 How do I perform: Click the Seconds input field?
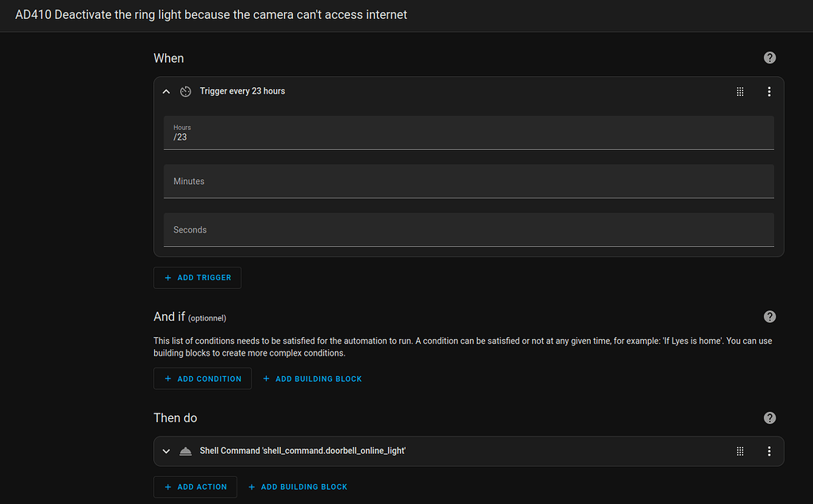click(x=468, y=229)
